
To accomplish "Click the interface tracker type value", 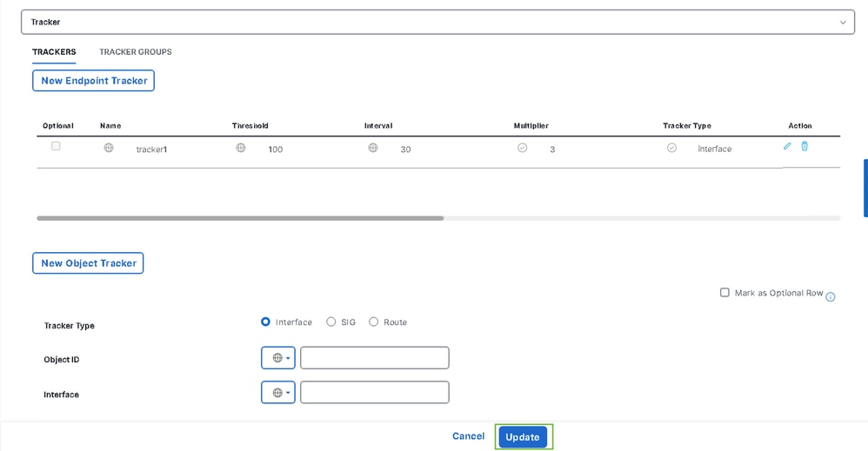I will tap(715, 149).
